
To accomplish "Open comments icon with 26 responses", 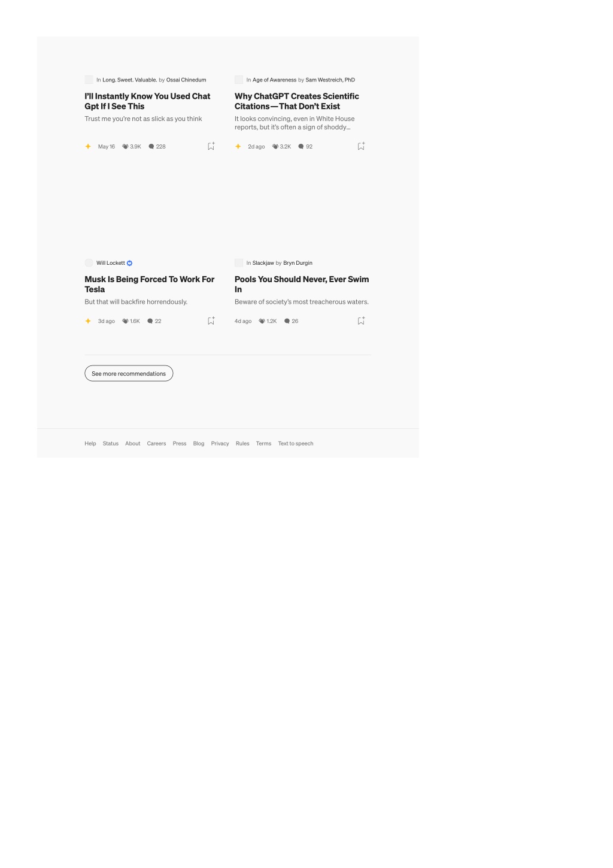I will tap(287, 321).
